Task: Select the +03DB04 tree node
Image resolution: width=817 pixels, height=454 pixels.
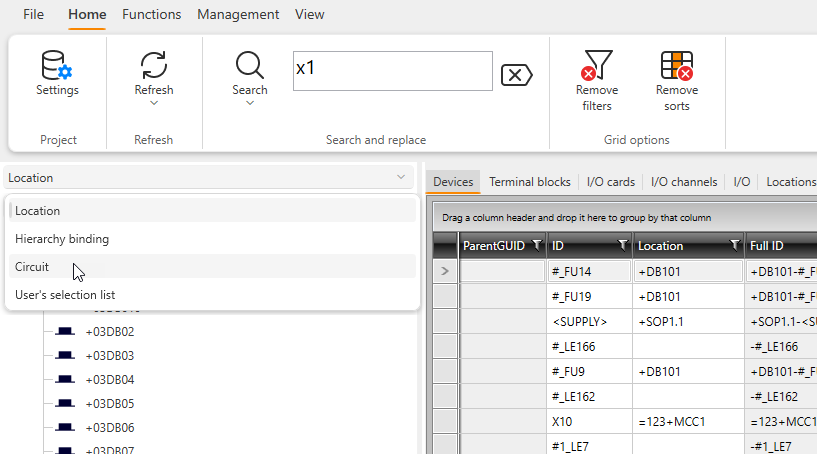Action: click(x=110, y=380)
